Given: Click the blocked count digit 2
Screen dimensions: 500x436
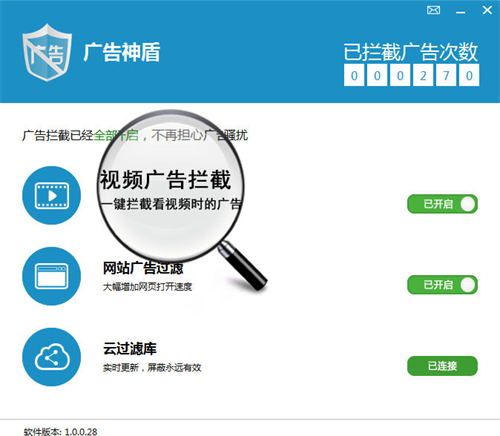Looking at the screenshot, I should click(x=423, y=76).
